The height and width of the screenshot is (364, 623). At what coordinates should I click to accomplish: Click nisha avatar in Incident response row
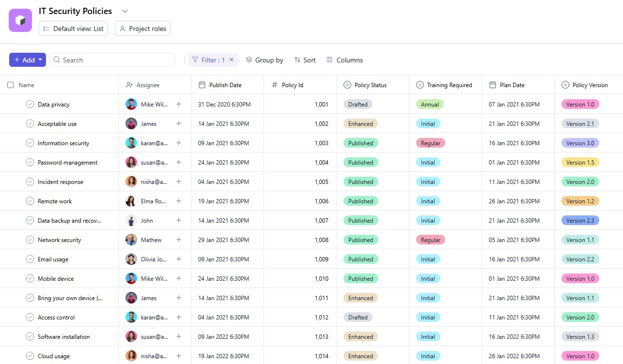click(x=131, y=182)
